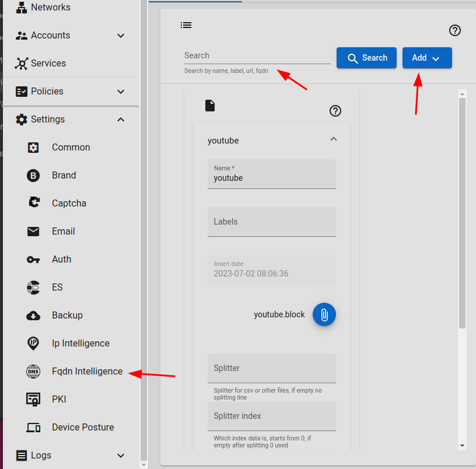The width and height of the screenshot is (476, 469).
Task: Click the Captcha refresh icon
Action: coord(34,202)
